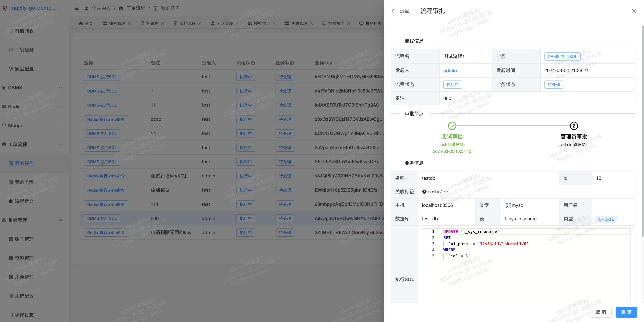Click the mayfly-go-demo logo icon
The height and width of the screenshot is (322, 644).
tap(5, 8)
